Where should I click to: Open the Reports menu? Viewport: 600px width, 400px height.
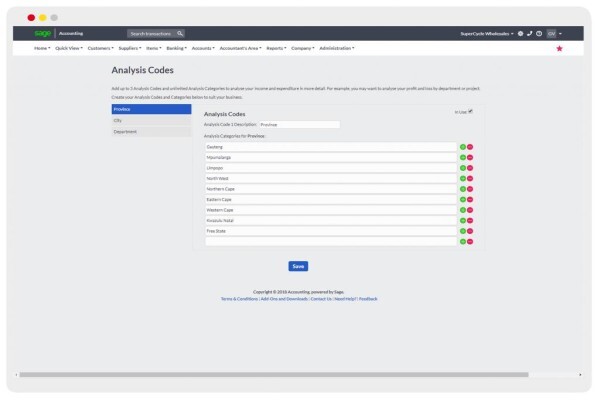(x=276, y=48)
